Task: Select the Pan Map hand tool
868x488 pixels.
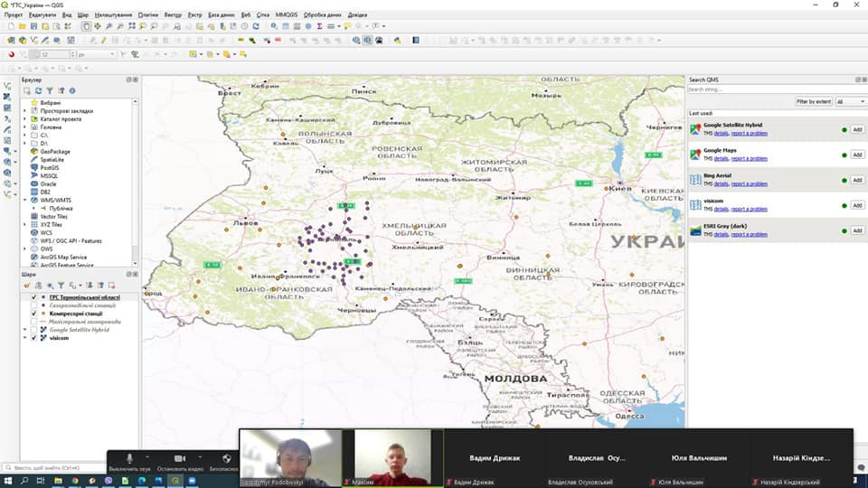Action: [87, 26]
